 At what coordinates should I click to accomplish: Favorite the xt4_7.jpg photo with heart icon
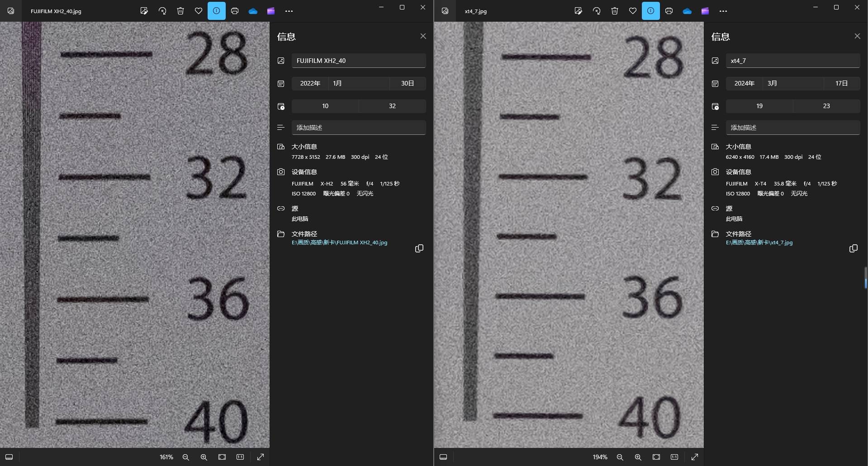[633, 11]
